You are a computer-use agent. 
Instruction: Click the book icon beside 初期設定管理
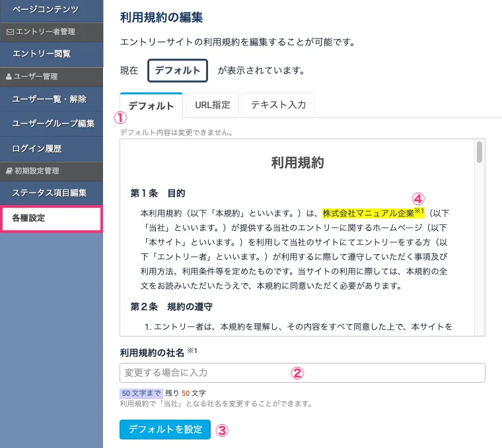(9, 171)
